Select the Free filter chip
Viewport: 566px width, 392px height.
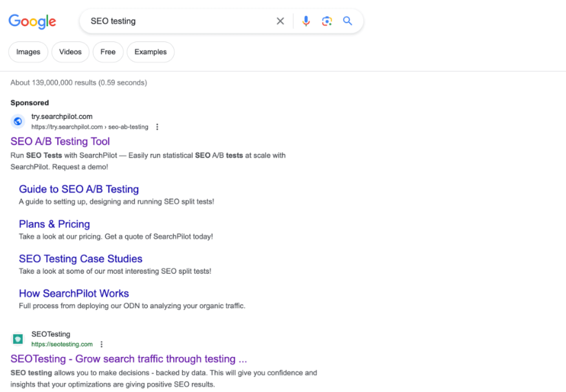click(x=108, y=52)
